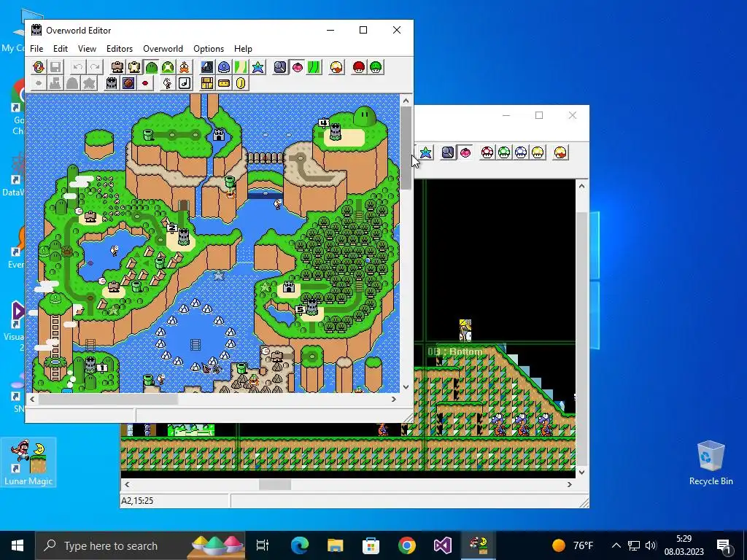Click the rainbow star icon in Overworld toolbar
Viewport: 747px width, 560px height.
coord(258,67)
